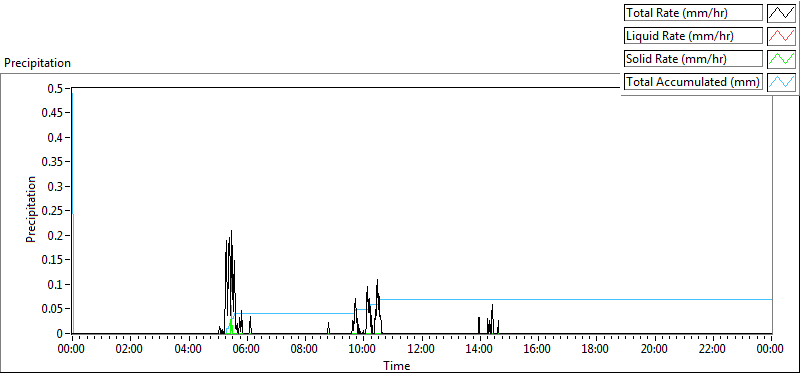Click the green Solid Rate plot icon
Viewport: 800px width, 373px height.
point(782,59)
